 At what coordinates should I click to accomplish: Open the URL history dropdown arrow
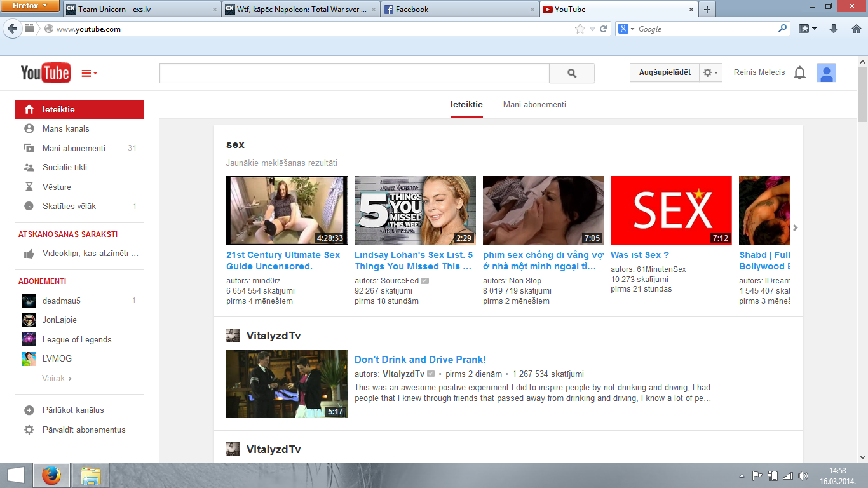coord(592,29)
